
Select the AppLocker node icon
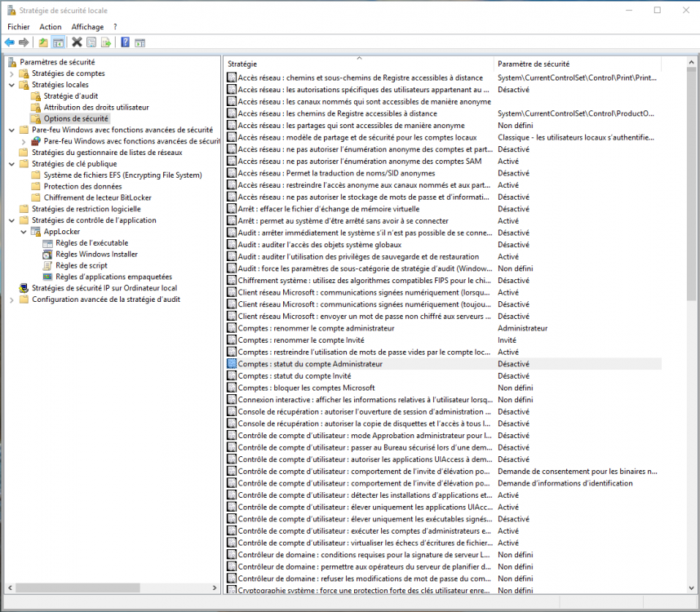pos(36,232)
